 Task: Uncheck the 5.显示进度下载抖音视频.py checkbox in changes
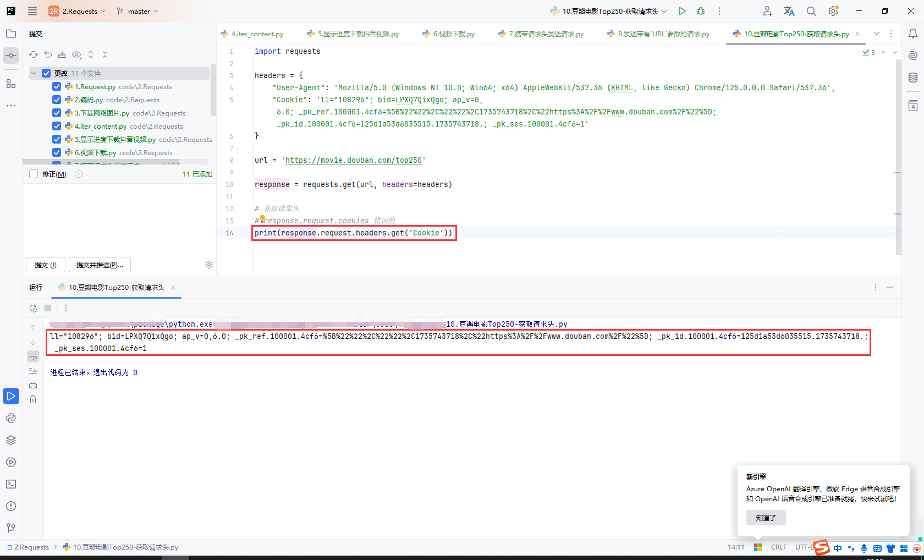tap(57, 139)
